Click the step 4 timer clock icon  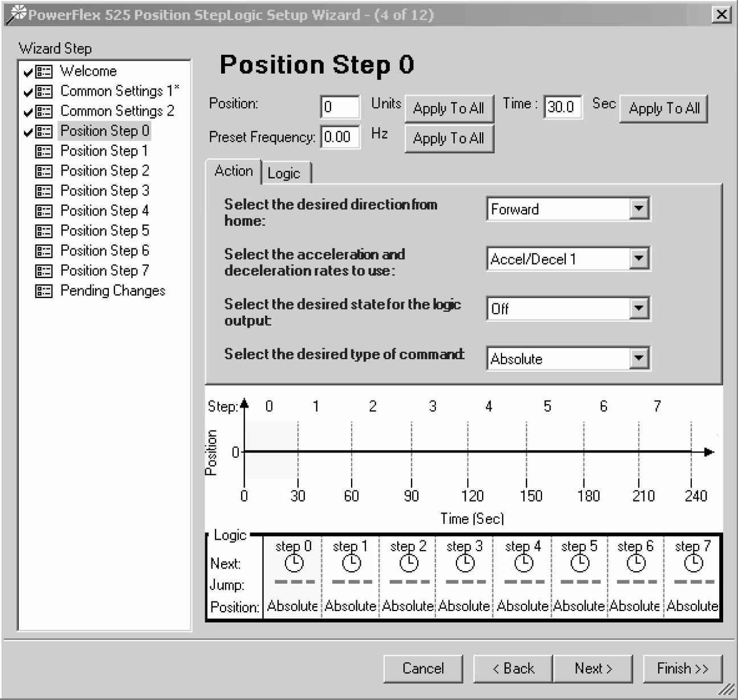(524, 564)
